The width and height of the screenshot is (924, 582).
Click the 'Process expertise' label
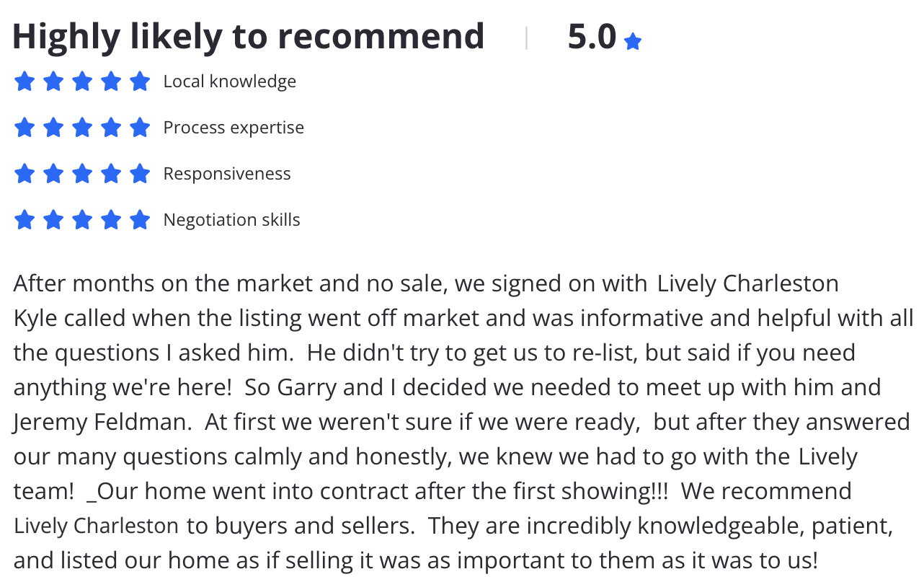click(x=234, y=128)
